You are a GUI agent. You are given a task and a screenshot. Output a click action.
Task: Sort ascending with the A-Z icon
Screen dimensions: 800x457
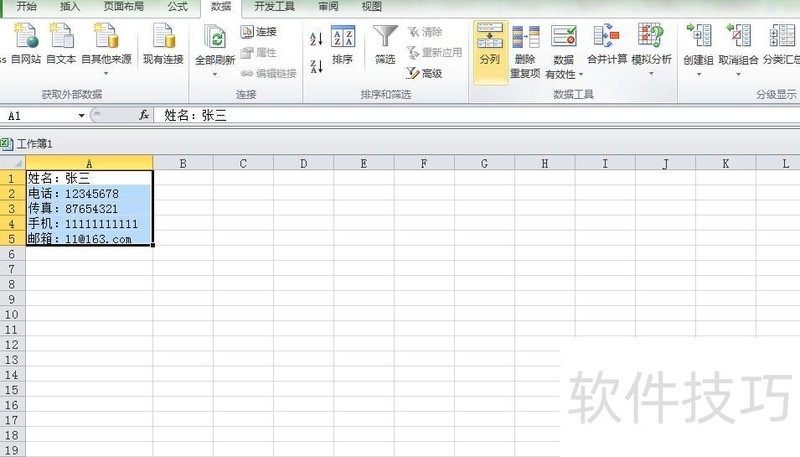click(x=316, y=39)
